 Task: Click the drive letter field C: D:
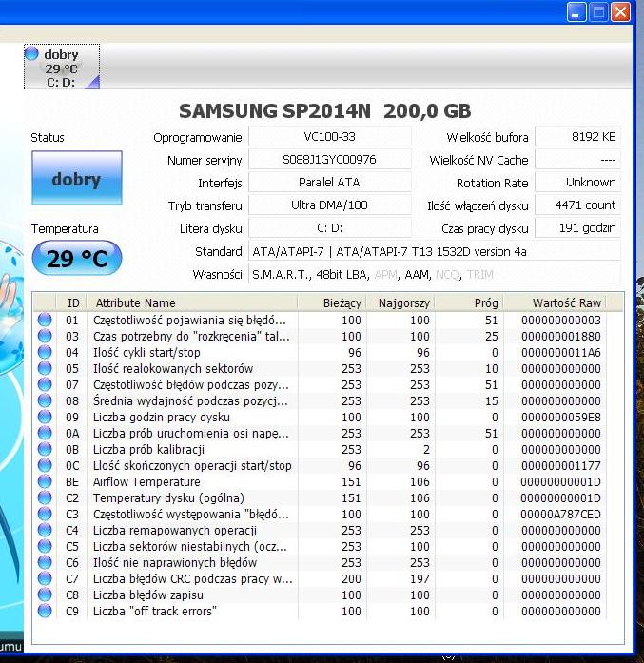(x=330, y=228)
